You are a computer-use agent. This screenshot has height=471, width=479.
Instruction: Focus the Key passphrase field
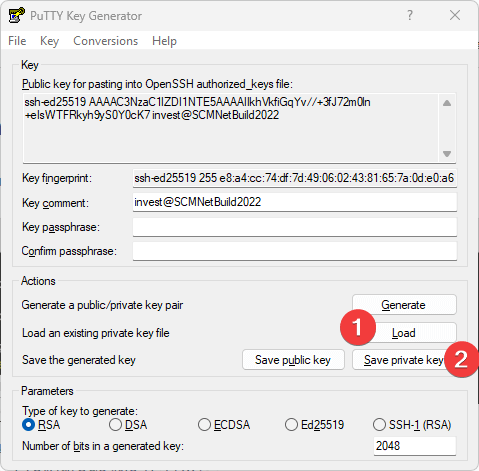coord(295,227)
